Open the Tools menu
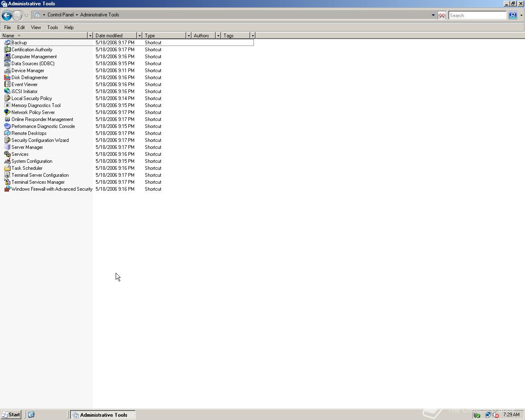 pos(52,27)
